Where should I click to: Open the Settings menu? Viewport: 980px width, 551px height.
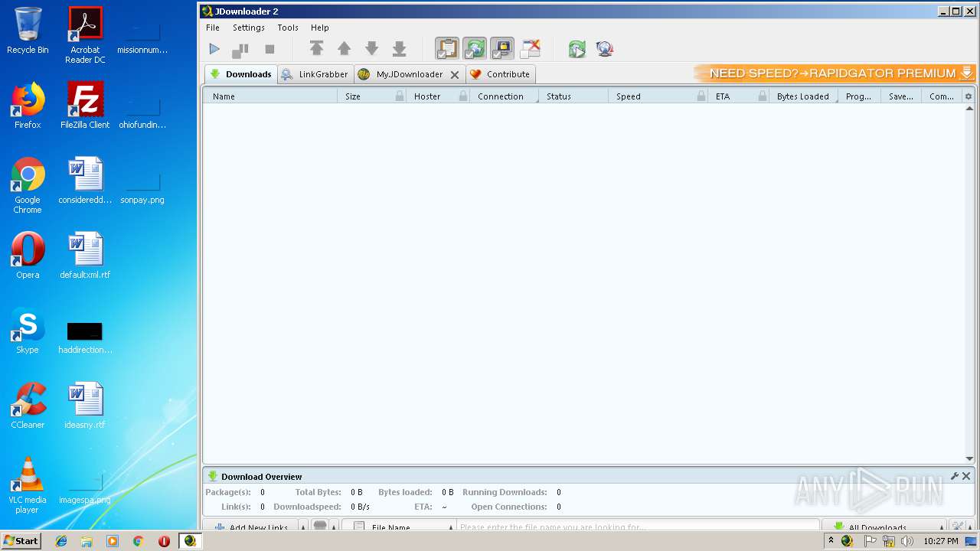(x=249, y=28)
